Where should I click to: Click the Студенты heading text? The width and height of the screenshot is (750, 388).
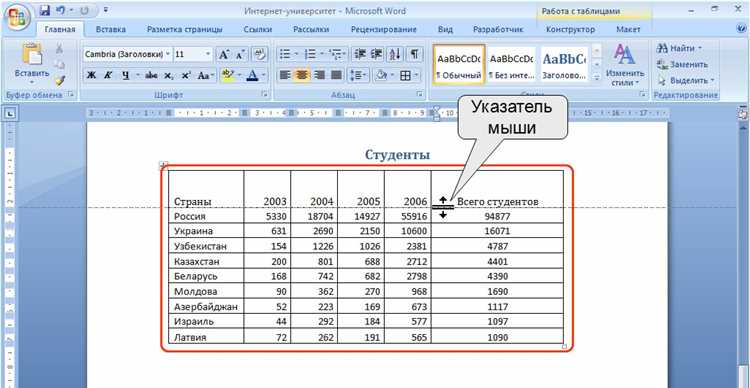coord(397,155)
